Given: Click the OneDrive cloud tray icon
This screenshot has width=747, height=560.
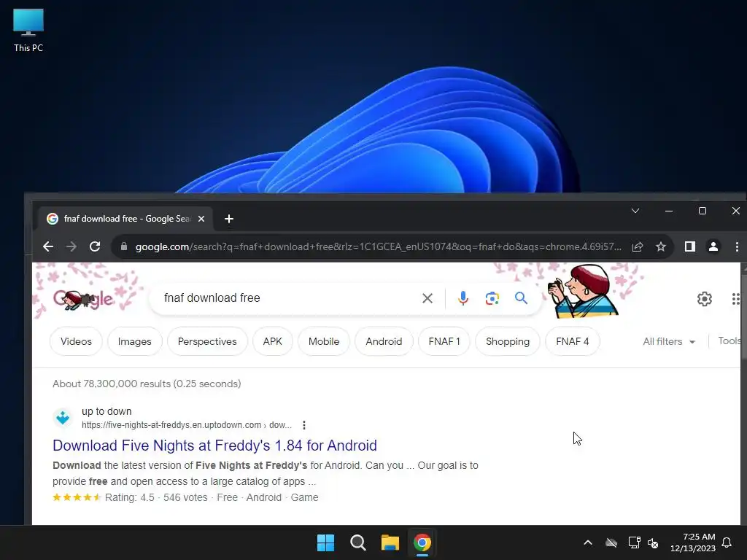Looking at the screenshot, I should [611, 542].
